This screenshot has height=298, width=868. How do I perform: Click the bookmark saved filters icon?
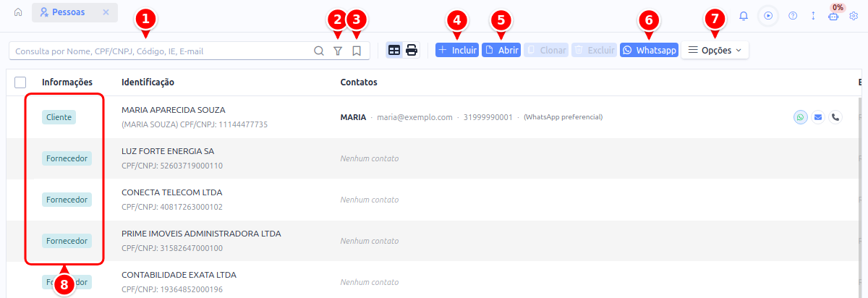click(357, 51)
